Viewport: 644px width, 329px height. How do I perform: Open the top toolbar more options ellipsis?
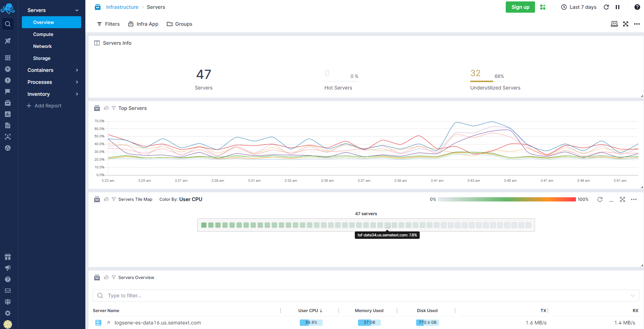(x=637, y=24)
